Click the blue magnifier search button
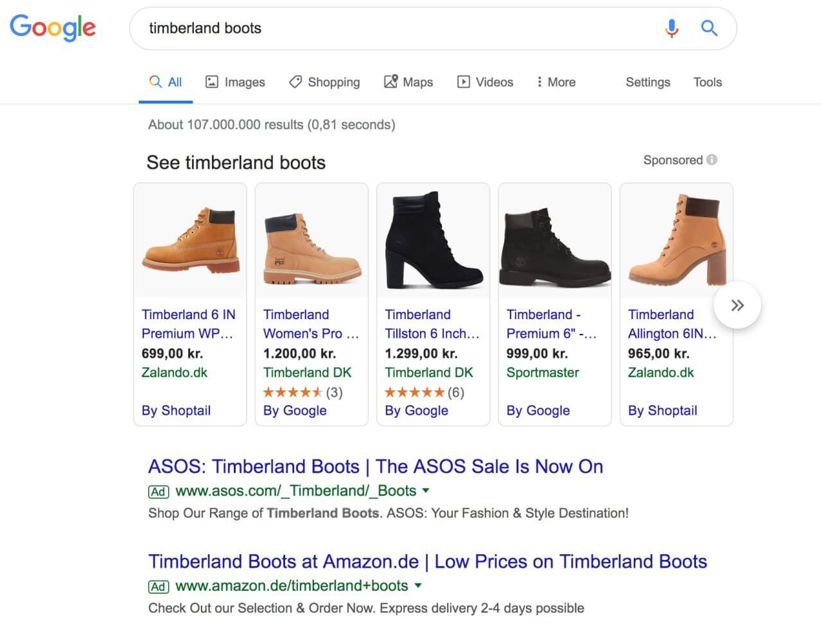 point(709,28)
